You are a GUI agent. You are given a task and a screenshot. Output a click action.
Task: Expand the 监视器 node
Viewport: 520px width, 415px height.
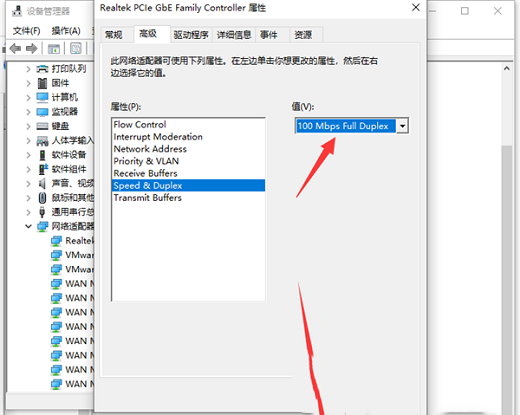pos(28,112)
